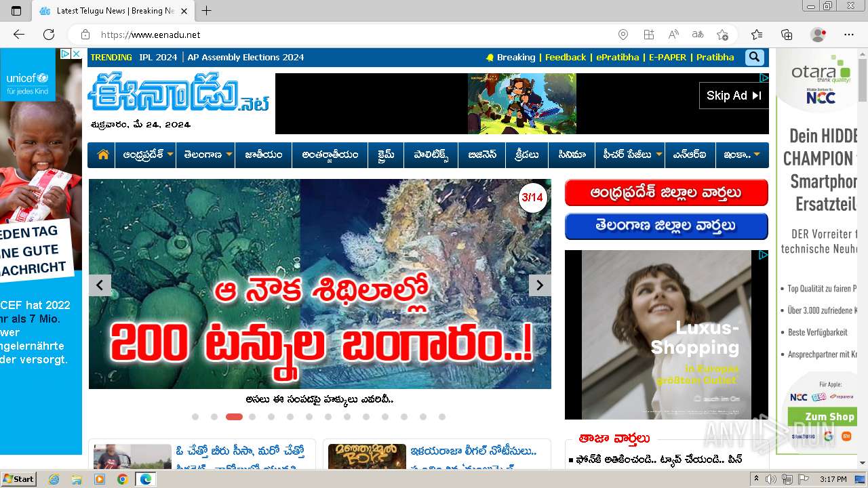
Task: Select the first carousel dot
Action: [195, 417]
